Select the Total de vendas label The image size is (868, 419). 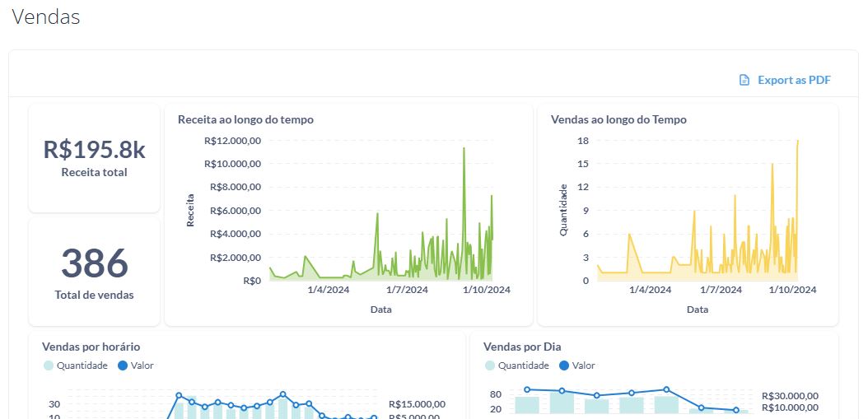[94, 295]
